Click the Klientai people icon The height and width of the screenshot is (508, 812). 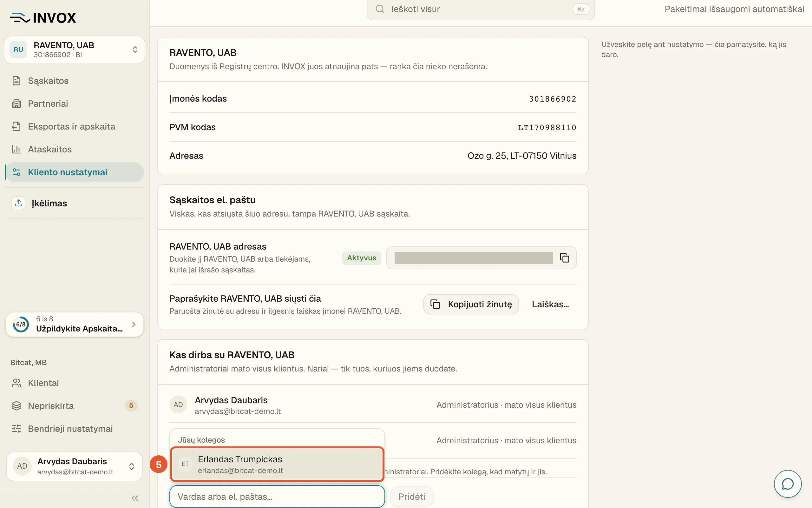pos(16,383)
